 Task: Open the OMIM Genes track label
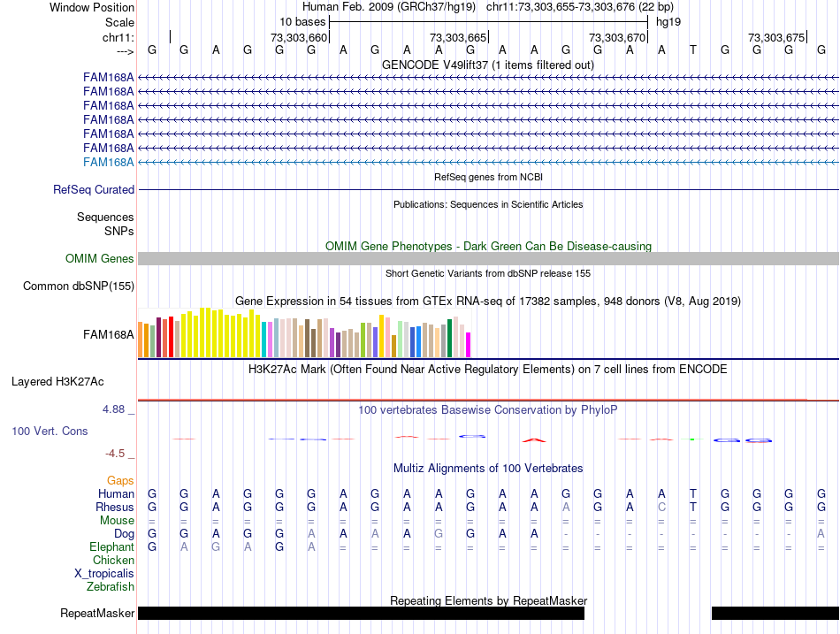point(100,258)
